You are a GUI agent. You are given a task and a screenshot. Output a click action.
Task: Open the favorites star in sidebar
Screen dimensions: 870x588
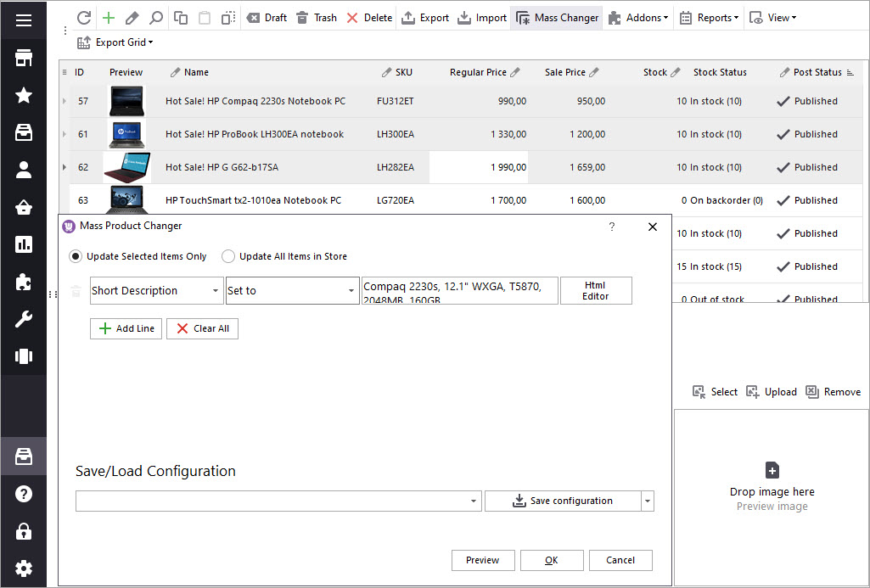tap(24, 95)
